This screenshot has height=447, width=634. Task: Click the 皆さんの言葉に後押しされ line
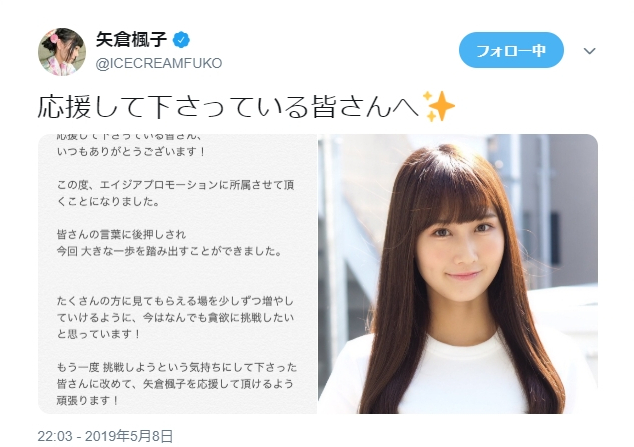(x=121, y=235)
